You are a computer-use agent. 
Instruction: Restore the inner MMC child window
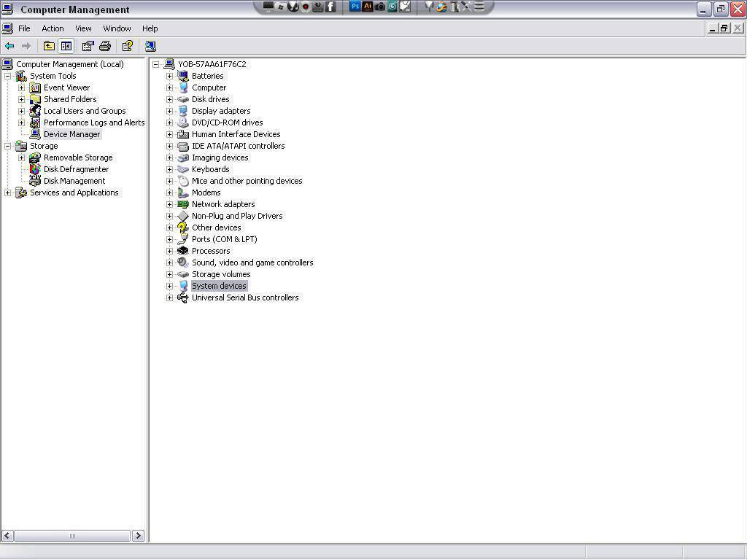point(724,28)
